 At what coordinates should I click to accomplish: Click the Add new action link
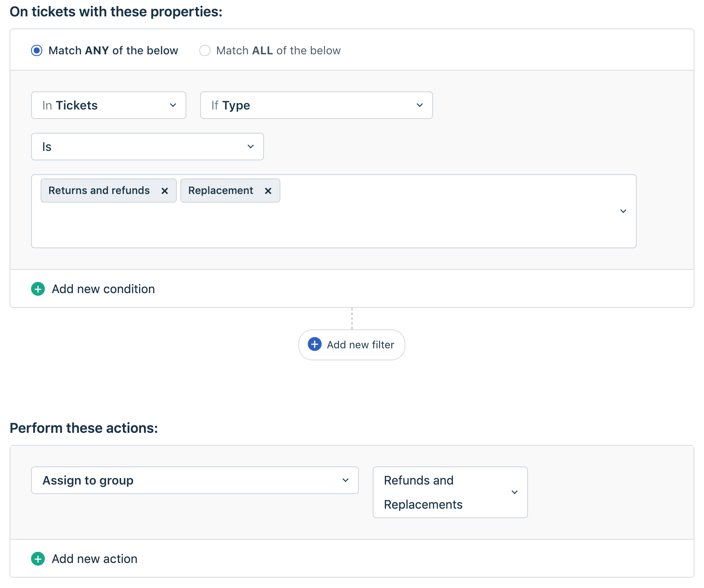pyautogui.click(x=94, y=559)
